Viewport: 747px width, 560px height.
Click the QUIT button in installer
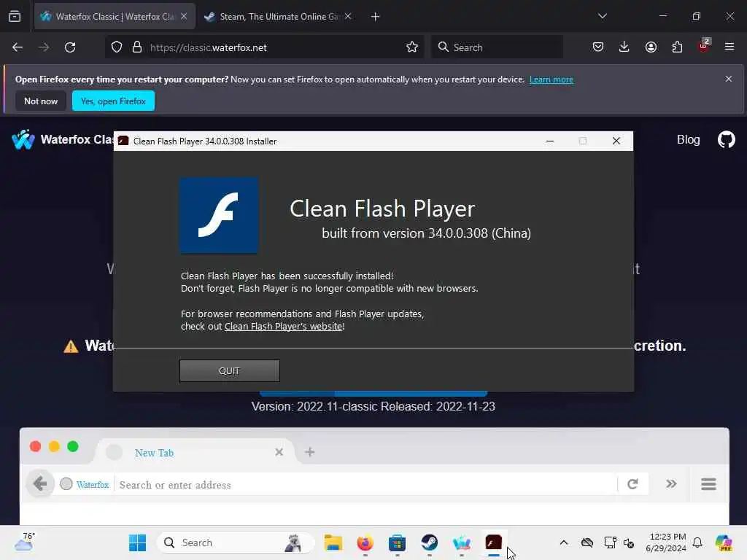(x=229, y=371)
